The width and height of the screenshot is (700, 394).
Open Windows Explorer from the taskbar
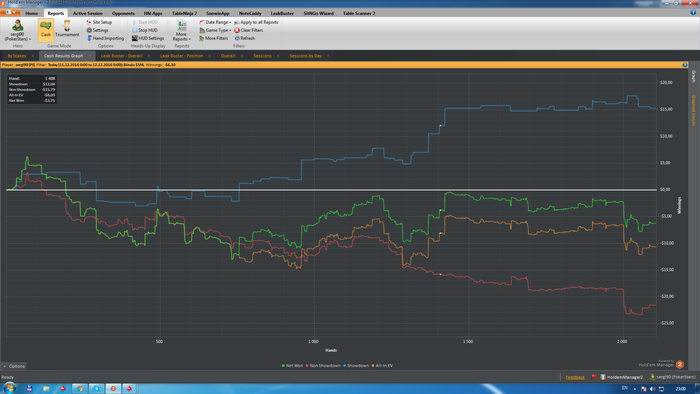(46, 388)
